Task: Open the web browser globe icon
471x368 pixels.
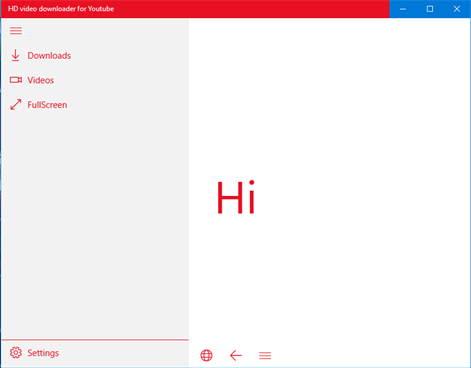Action: tap(206, 355)
